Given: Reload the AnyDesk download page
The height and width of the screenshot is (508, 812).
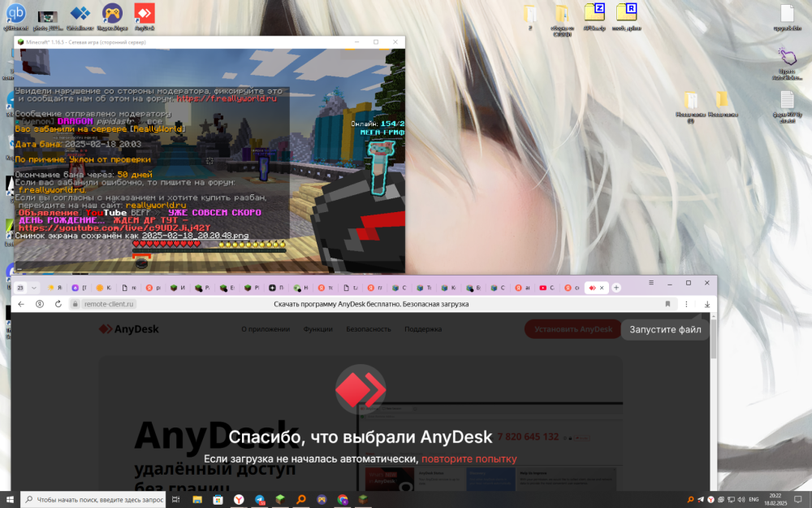Looking at the screenshot, I should 58,304.
